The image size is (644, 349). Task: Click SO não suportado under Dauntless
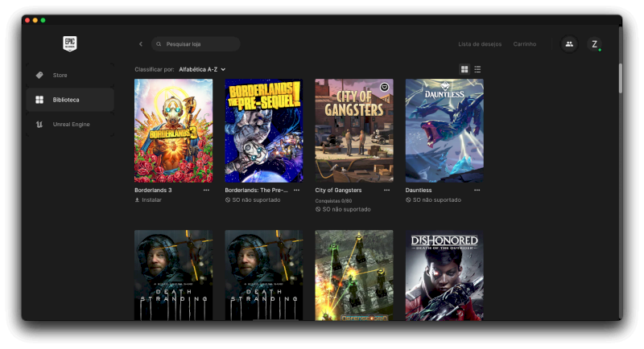click(x=436, y=200)
